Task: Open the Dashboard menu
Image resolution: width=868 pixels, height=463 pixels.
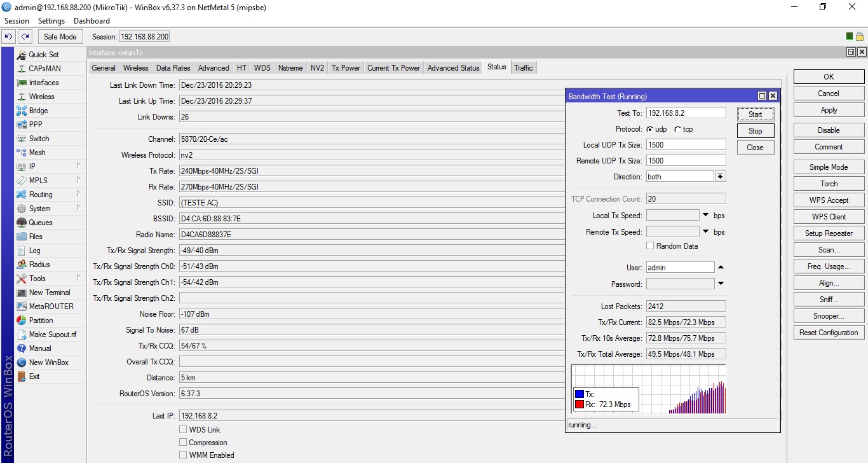Action: tap(92, 21)
